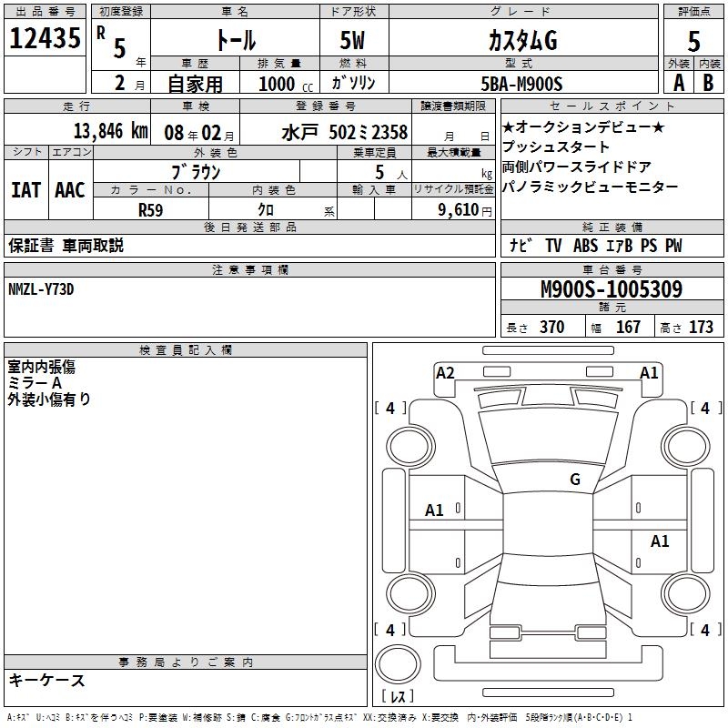This screenshot has width=728, height=728.
Task: Click the recycle deposit 9,610 yen cell
Action: click(x=453, y=210)
